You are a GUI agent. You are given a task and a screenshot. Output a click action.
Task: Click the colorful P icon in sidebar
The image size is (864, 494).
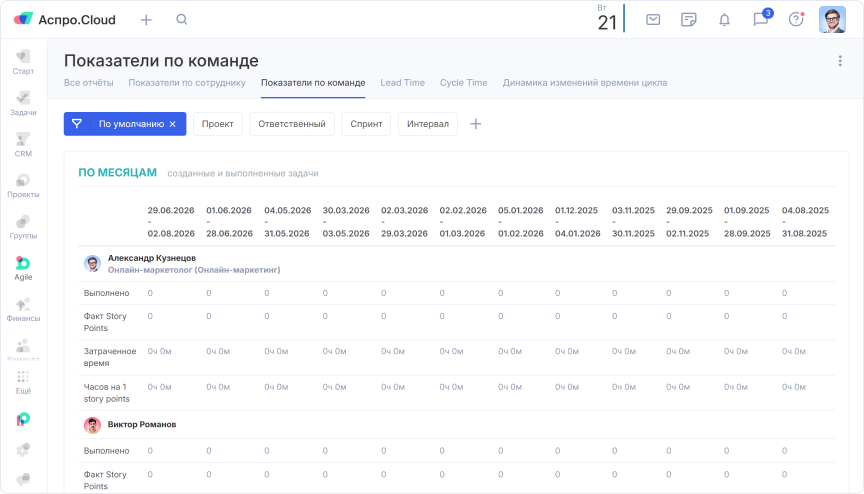(x=23, y=420)
